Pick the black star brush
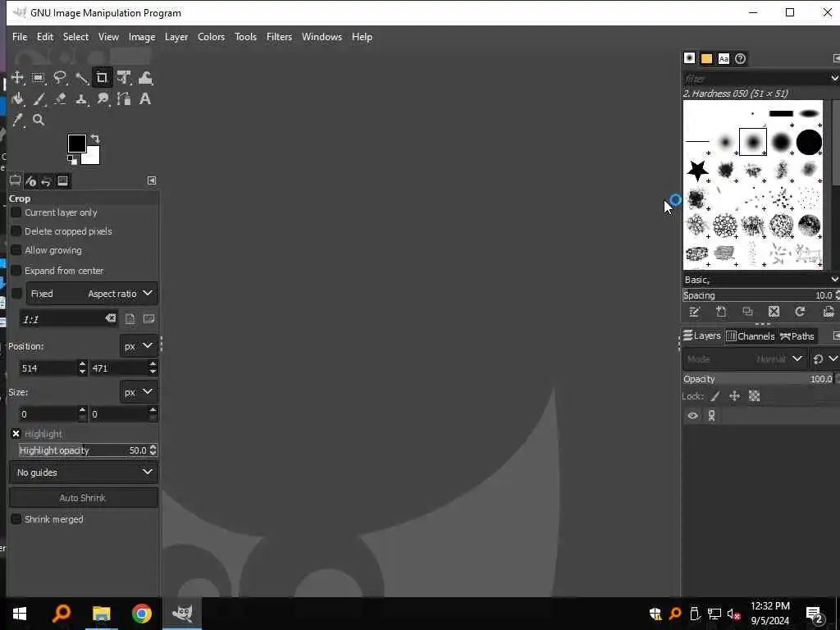This screenshot has height=630, width=840. [x=697, y=171]
